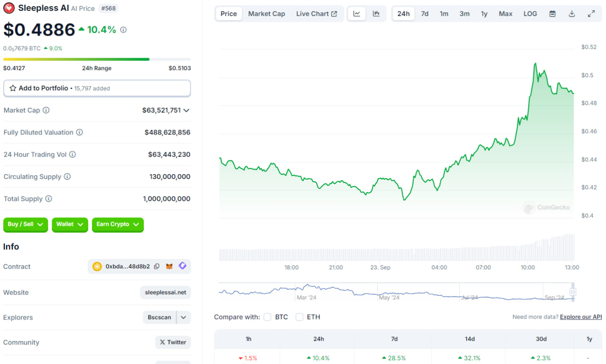Select the 7d time range

pyautogui.click(x=425, y=14)
